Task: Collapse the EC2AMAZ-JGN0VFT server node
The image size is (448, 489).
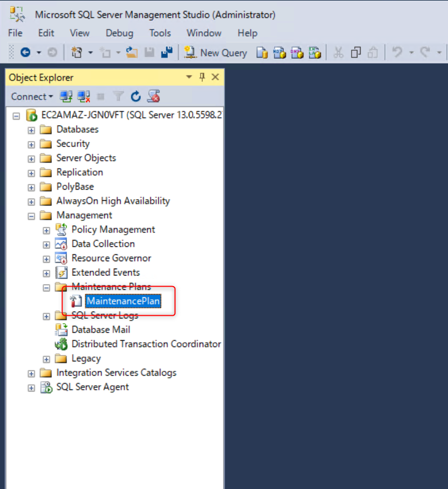Action: coord(16,117)
